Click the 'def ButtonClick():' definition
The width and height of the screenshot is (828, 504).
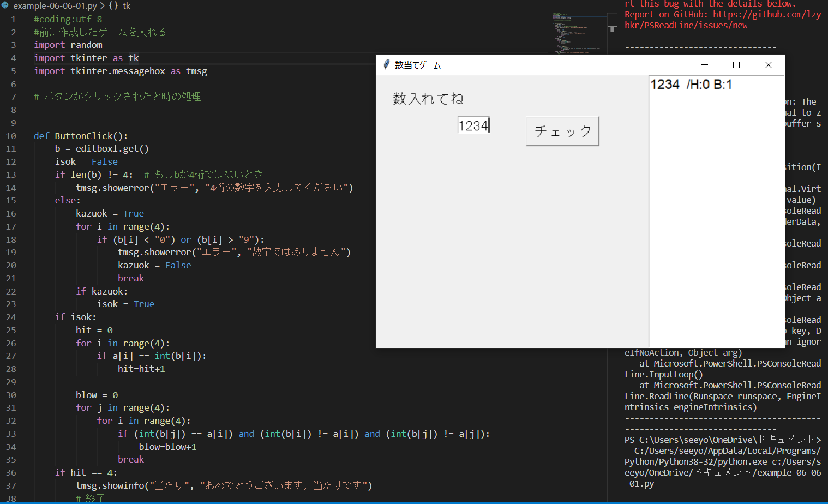[81, 136]
